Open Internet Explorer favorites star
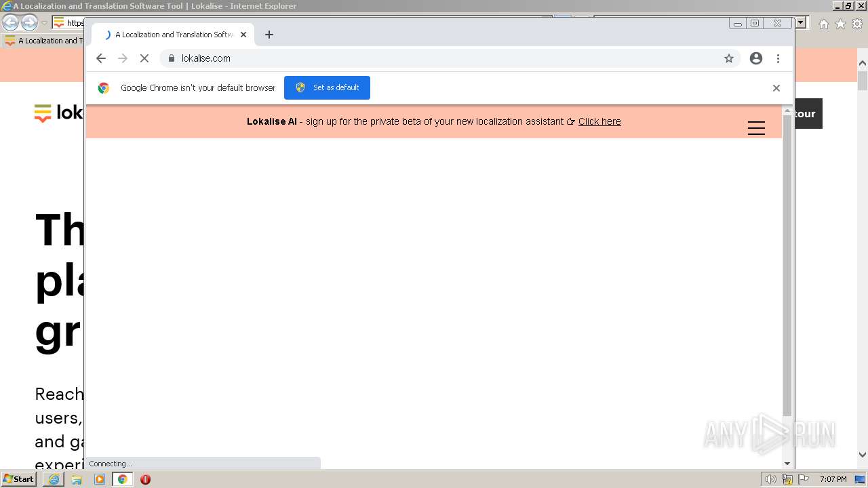The image size is (868, 488). click(840, 24)
